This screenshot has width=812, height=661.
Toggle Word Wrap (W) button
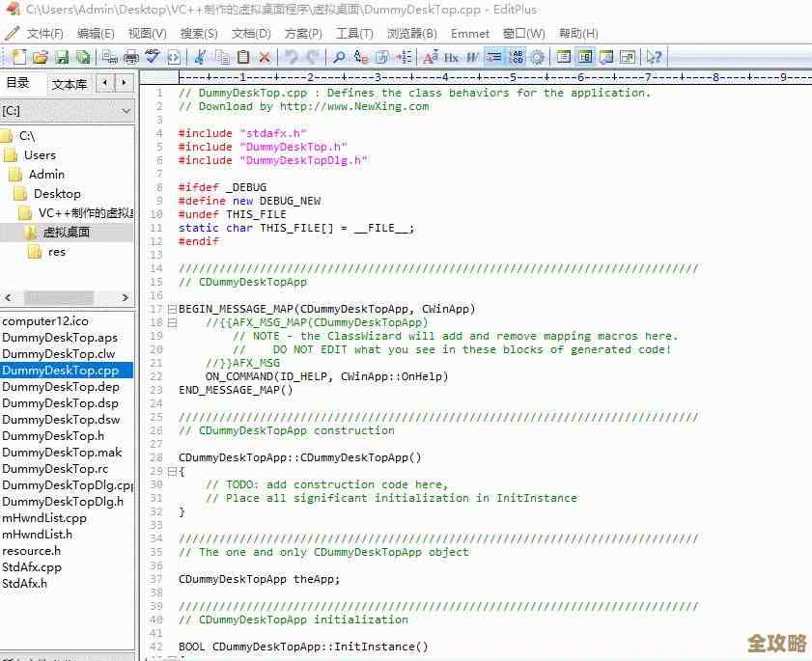click(472, 58)
